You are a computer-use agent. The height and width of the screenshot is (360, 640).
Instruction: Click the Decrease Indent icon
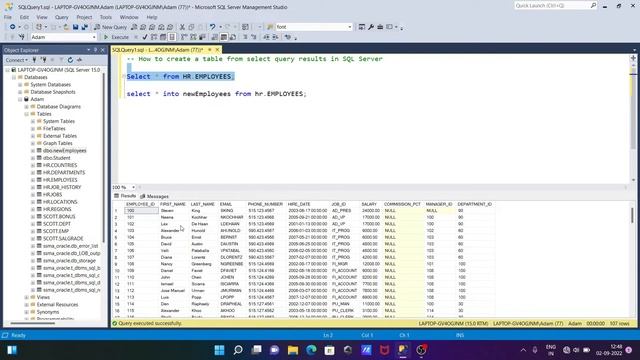pos(266,37)
